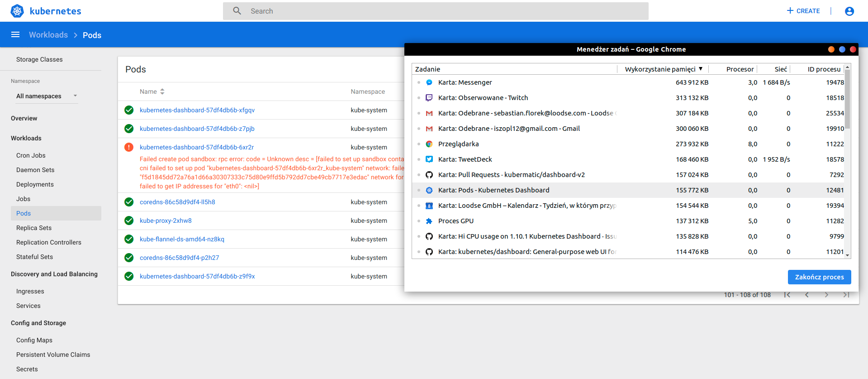Image resolution: width=868 pixels, height=379 pixels.
Task: Go to first page of pods
Action: (x=787, y=295)
